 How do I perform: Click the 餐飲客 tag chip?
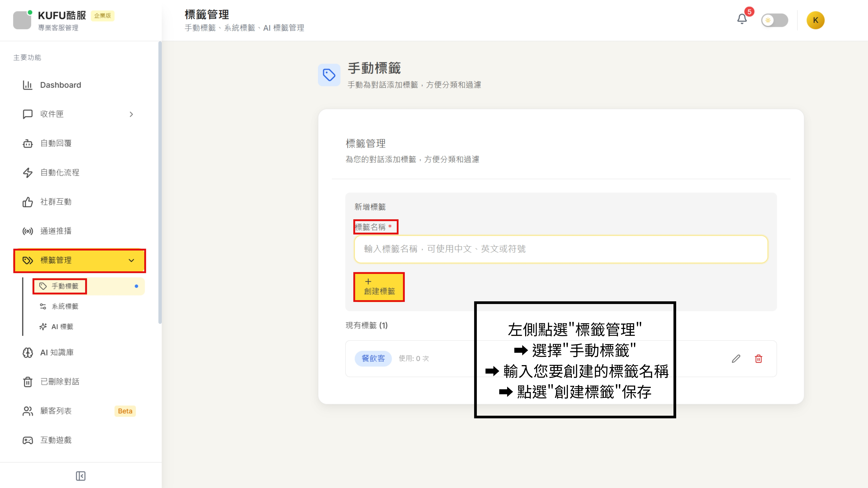coord(373,358)
